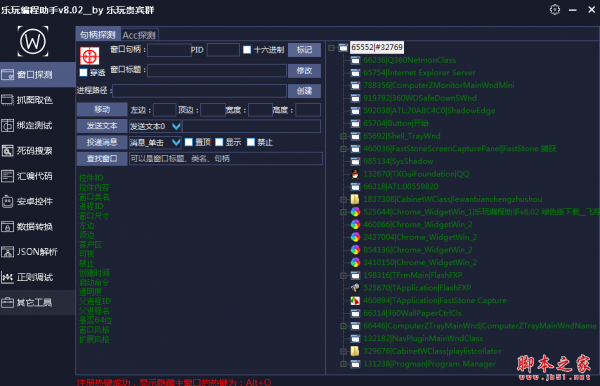Open 死码搜索 in the sidebar
This screenshot has width=600, height=386.
point(38,150)
